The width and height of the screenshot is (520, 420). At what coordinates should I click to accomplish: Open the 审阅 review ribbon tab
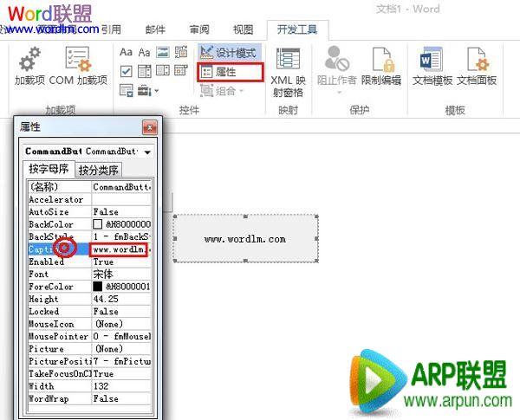pos(198,29)
